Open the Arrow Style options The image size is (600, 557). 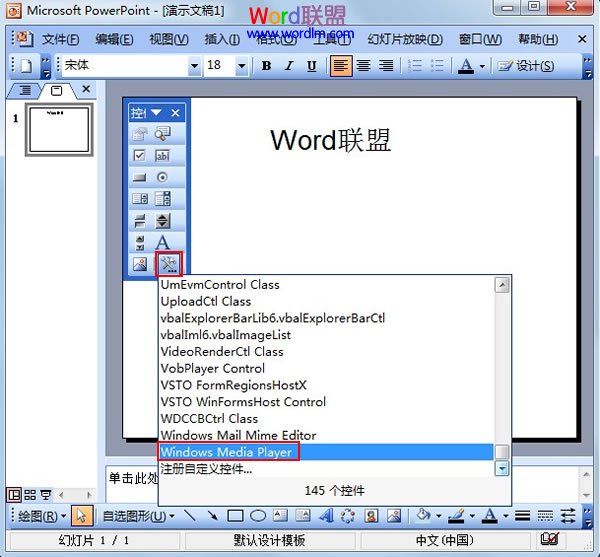click(x=568, y=516)
